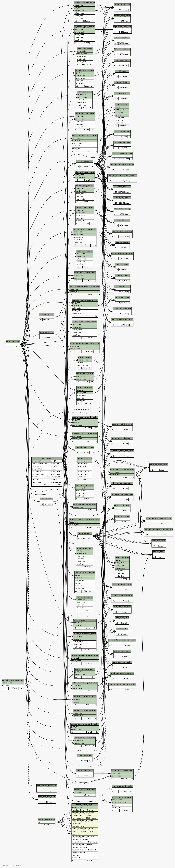Open the transects_active table title
The height and width of the screenshot is (868, 175).
coord(159,552)
